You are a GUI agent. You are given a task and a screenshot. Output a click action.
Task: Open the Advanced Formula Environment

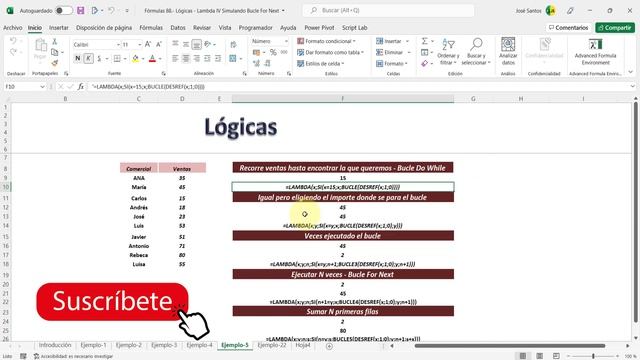point(596,52)
